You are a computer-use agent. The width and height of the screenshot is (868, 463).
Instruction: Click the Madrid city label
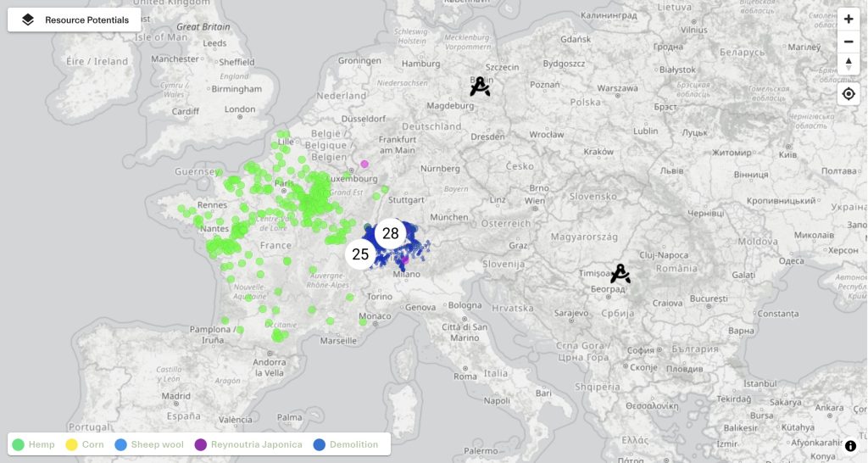pos(176,396)
